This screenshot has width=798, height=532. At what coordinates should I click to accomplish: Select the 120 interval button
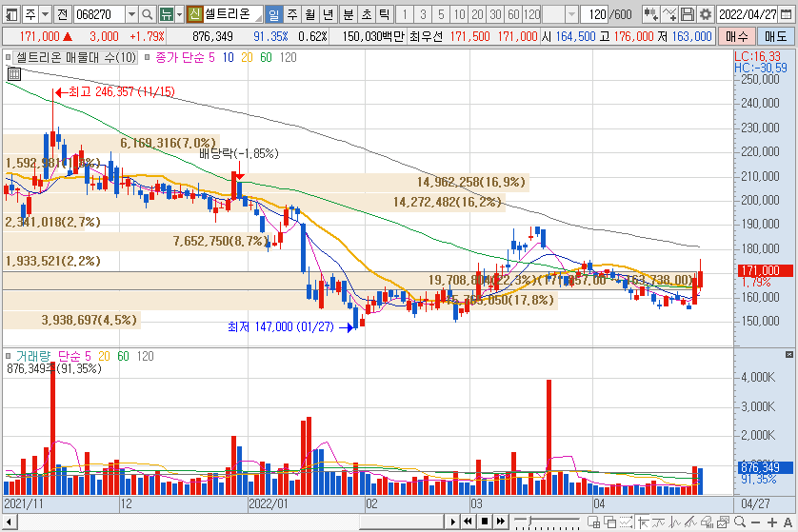(531, 14)
